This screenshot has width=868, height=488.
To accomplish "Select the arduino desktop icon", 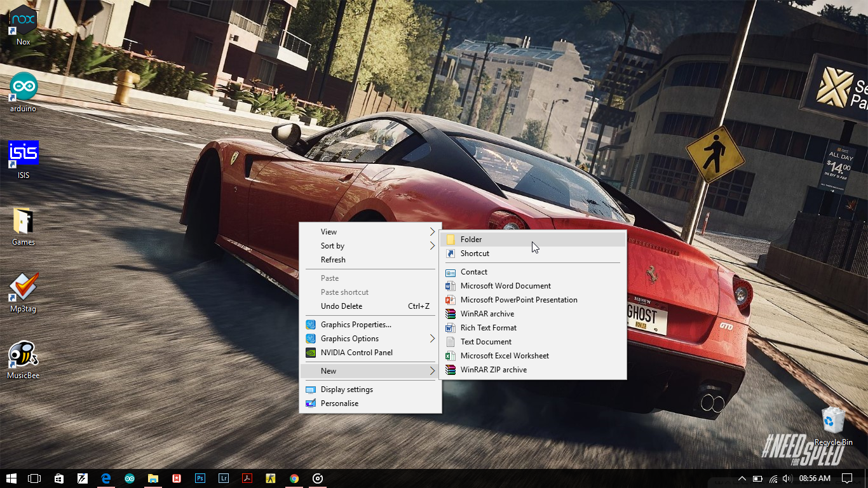I will pos(23,92).
